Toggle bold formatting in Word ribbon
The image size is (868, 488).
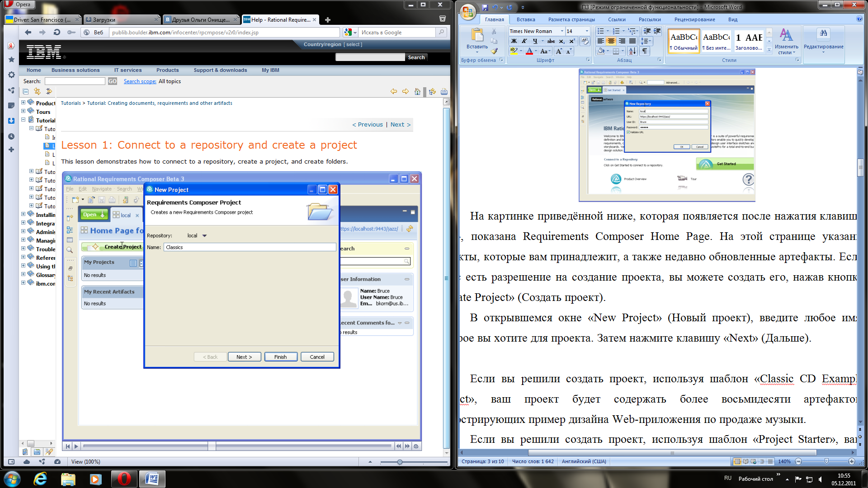(x=514, y=41)
